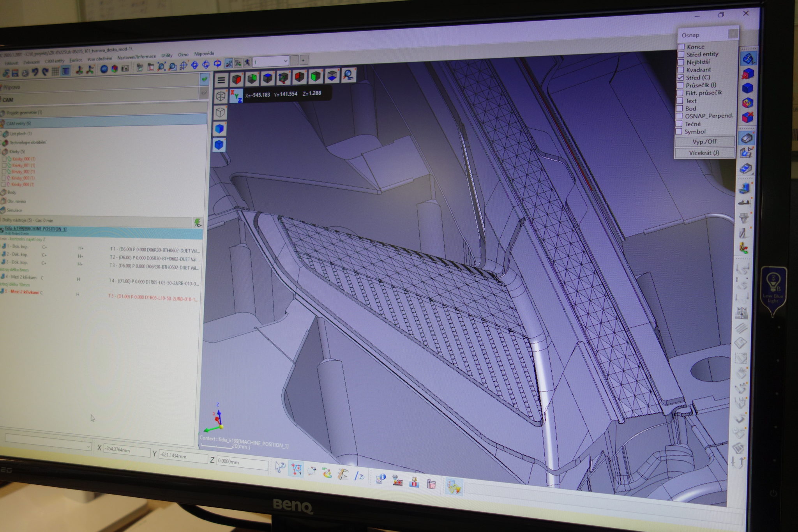The width and height of the screenshot is (798, 532).
Task: Click the undo arrow icon
Action: 35,72
